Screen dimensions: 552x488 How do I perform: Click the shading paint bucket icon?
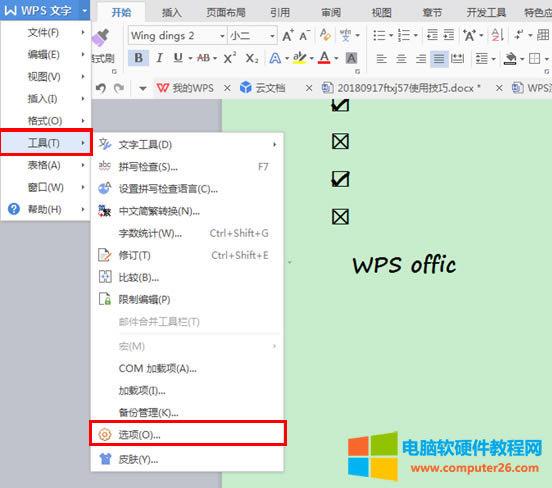(510, 58)
